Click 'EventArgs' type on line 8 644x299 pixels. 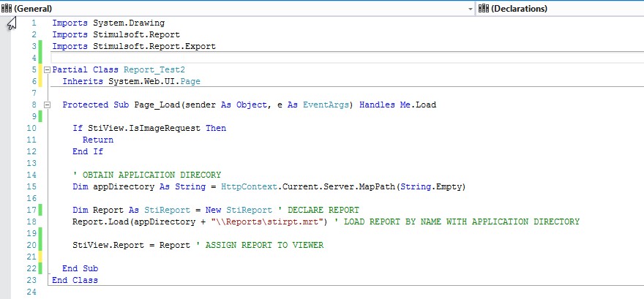(x=326, y=105)
